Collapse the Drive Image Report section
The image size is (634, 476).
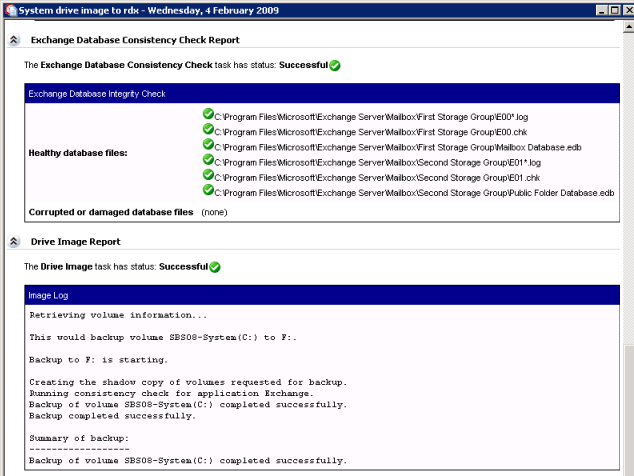point(13,241)
